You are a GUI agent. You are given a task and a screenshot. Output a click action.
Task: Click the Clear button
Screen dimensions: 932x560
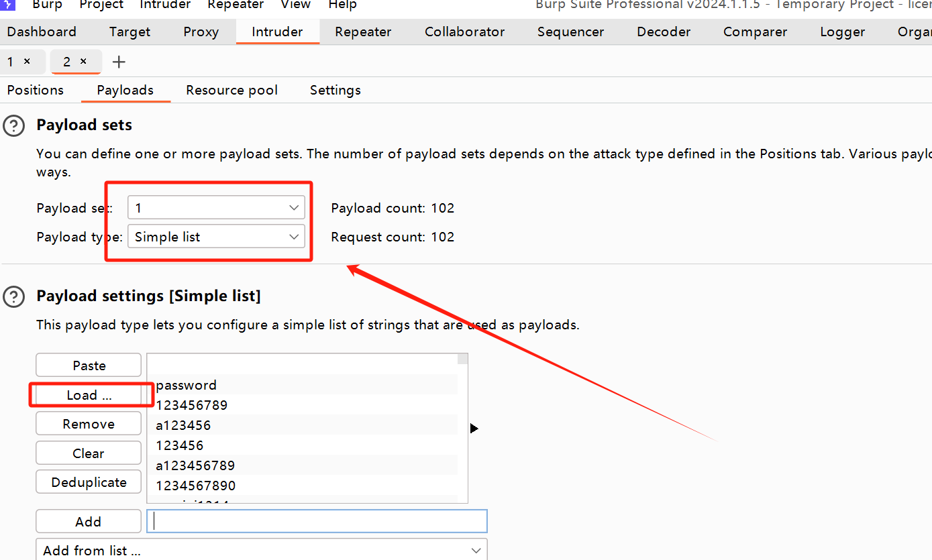tap(89, 453)
